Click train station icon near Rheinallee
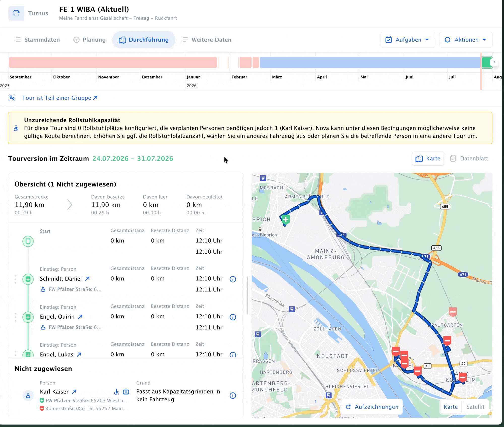The height and width of the screenshot is (427, 504). point(292,309)
